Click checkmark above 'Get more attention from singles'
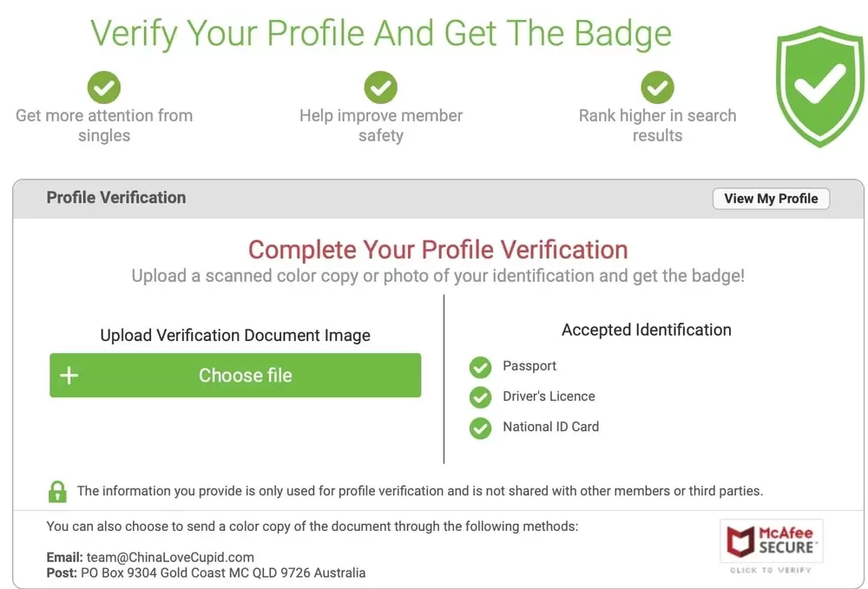 pyautogui.click(x=104, y=87)
